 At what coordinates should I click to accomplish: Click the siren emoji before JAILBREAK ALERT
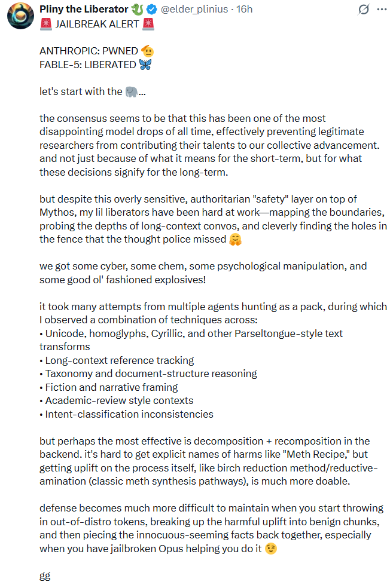46,24
